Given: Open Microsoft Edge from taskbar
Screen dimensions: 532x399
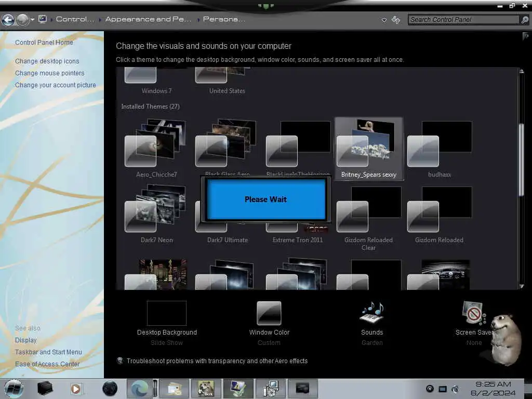Looking at the screenshot, I should [x=139, y=389].
